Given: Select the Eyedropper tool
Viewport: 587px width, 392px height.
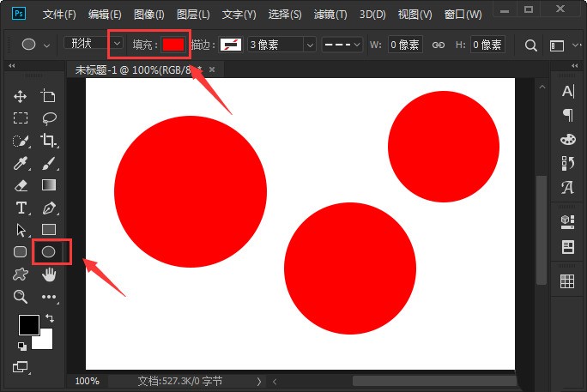Looking at the screenshot, I should pos(21,163).
